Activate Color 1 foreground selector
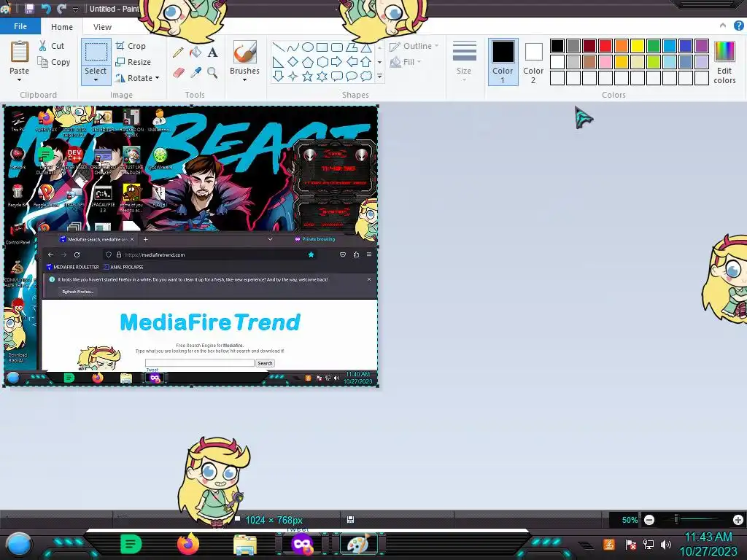 point(503,62)
